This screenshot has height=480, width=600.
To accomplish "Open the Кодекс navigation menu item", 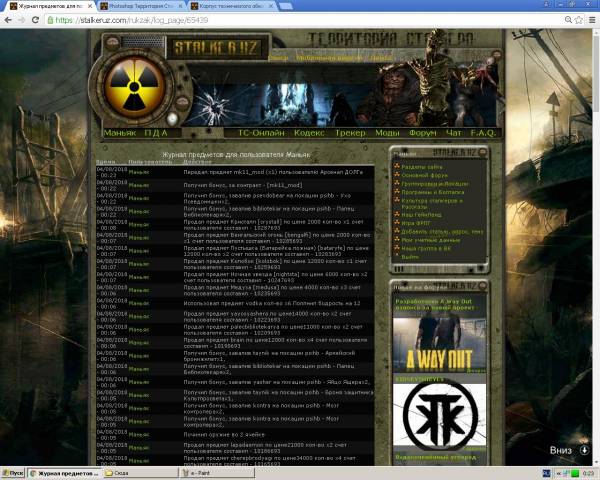I will click(x=309, y=132).
